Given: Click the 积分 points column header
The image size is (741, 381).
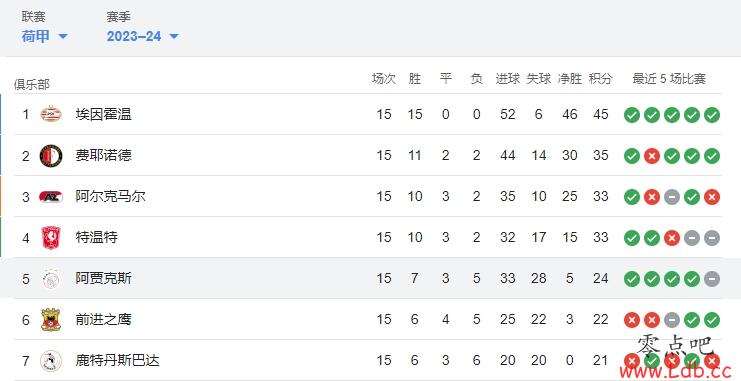Looking at the screenshot, I should pyautogui.click(x=601, y=78).
